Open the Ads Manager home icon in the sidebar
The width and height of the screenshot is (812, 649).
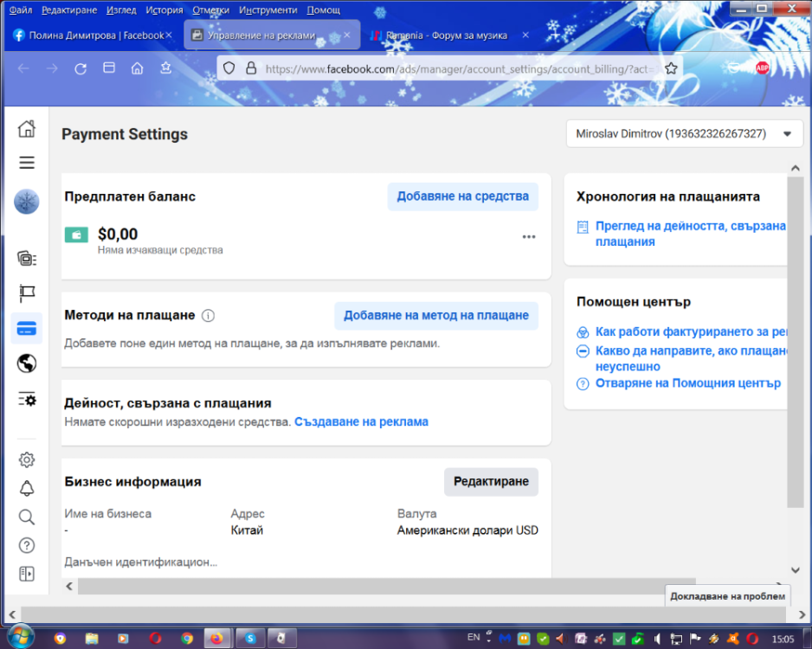27,128
